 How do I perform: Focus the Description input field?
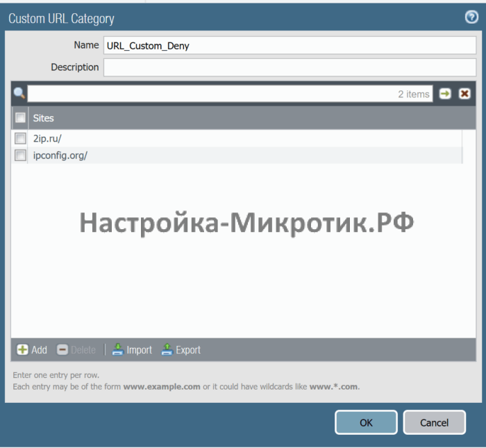290,67
